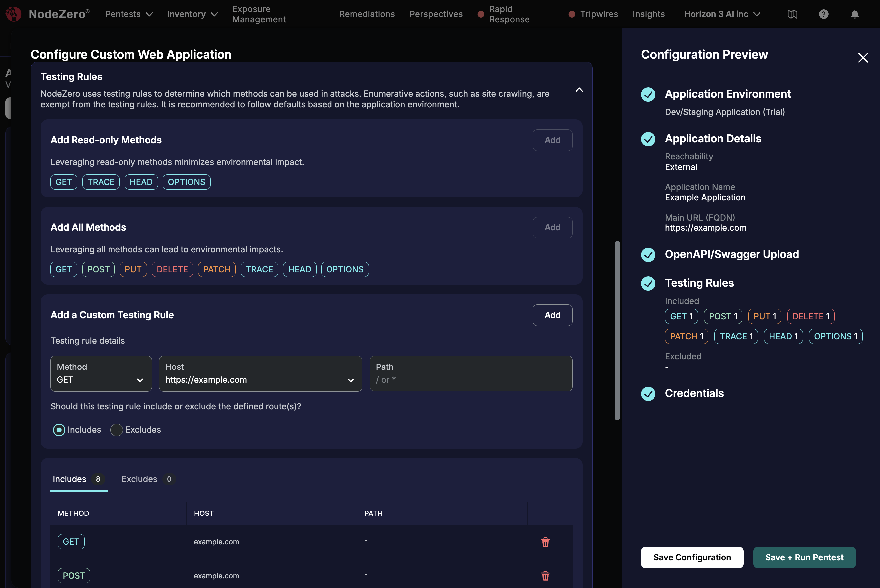The image size is (880, 588).
Task: Click Main URL value https://example.com
Action: click(705, 227)
